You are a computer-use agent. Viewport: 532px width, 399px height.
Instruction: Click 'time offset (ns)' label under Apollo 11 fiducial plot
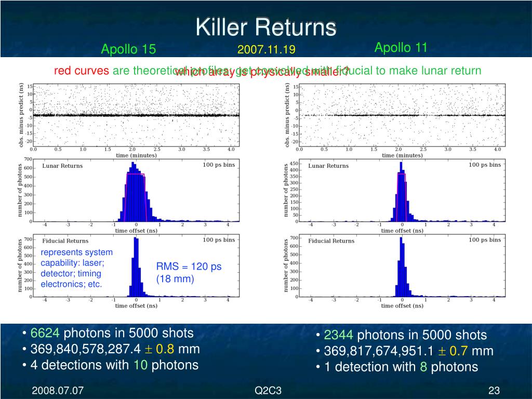tap(403, 305)
